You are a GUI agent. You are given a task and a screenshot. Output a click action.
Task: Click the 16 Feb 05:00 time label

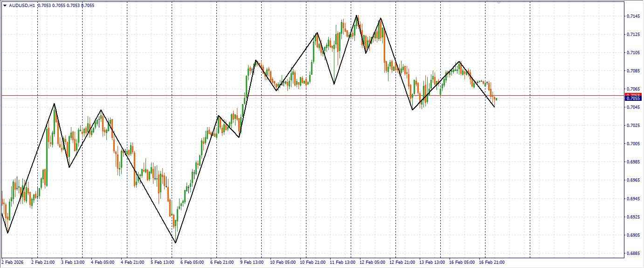462,262
